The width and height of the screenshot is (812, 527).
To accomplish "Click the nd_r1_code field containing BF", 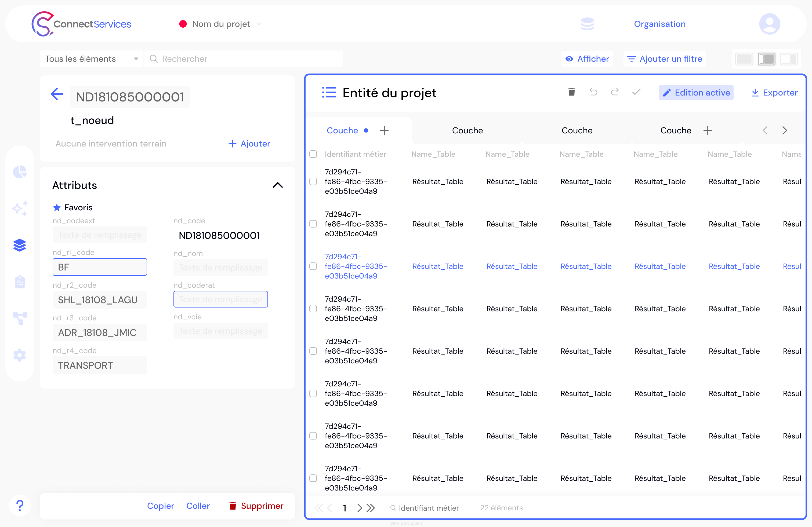I will 100,267.
